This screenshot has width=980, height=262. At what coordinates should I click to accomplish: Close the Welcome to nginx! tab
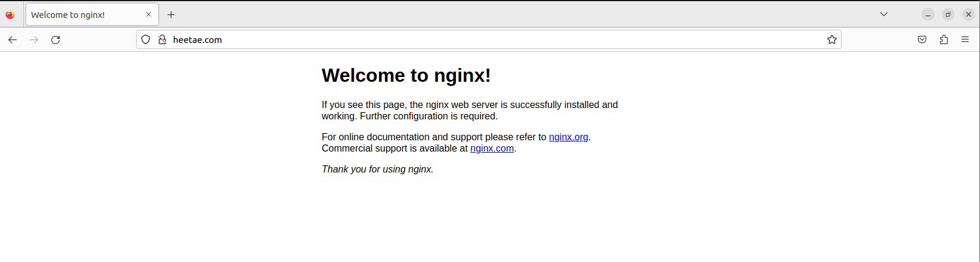pyautogui.click(x=149, y=14)
